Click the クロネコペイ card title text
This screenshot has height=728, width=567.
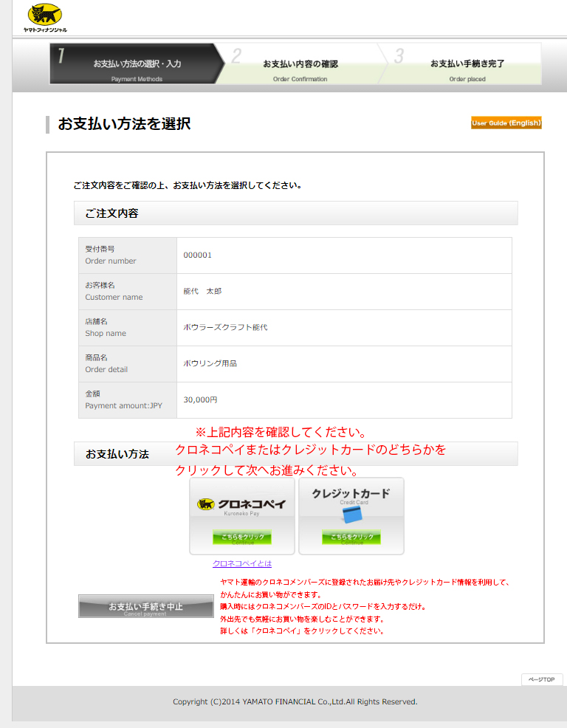click(251, 504)
